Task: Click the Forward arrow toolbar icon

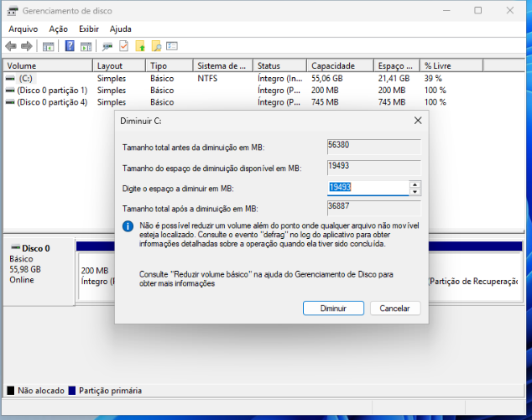Action: pos(27,46)
